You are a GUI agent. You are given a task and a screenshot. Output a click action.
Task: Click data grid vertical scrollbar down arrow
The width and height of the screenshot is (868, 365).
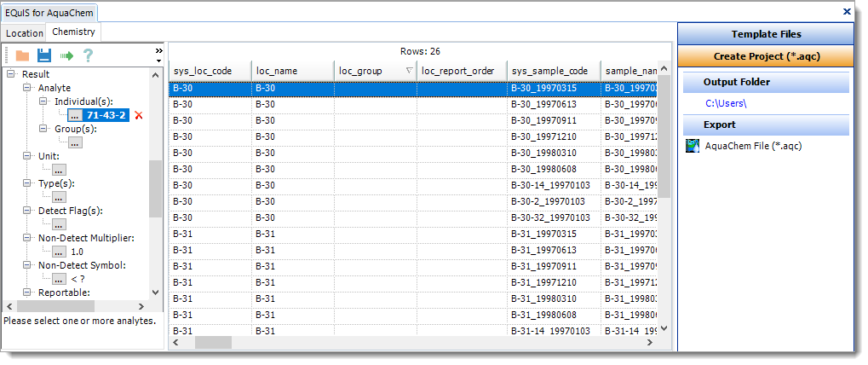[x=664, y=328]
